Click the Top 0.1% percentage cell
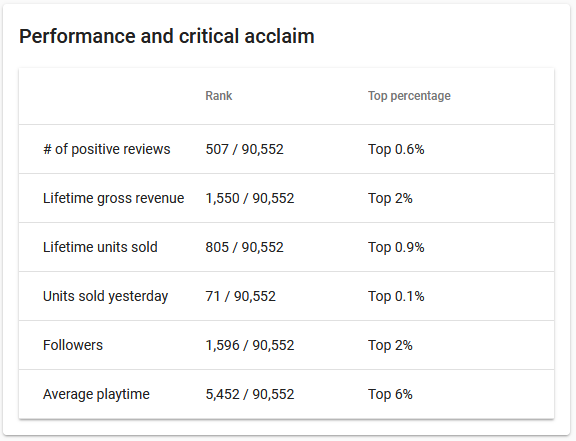Image resolution: width=576 pixels, height=441 pixels. 396,296
